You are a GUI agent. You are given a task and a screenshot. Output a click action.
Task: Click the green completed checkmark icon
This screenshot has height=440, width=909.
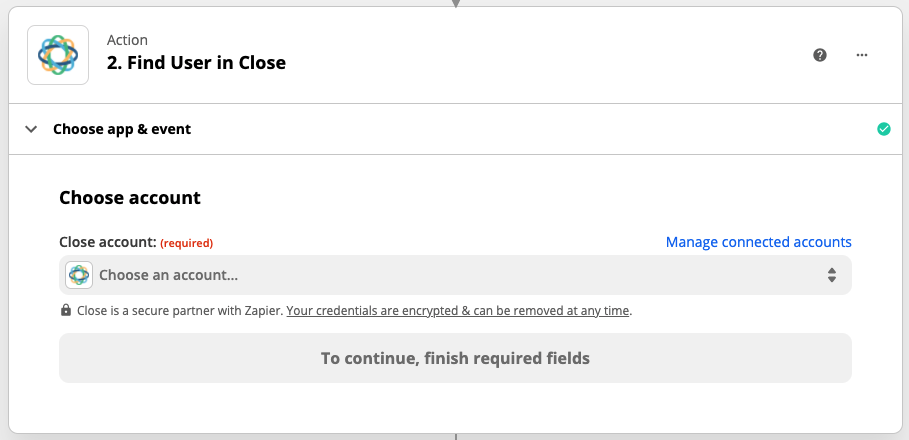[883, 129]
